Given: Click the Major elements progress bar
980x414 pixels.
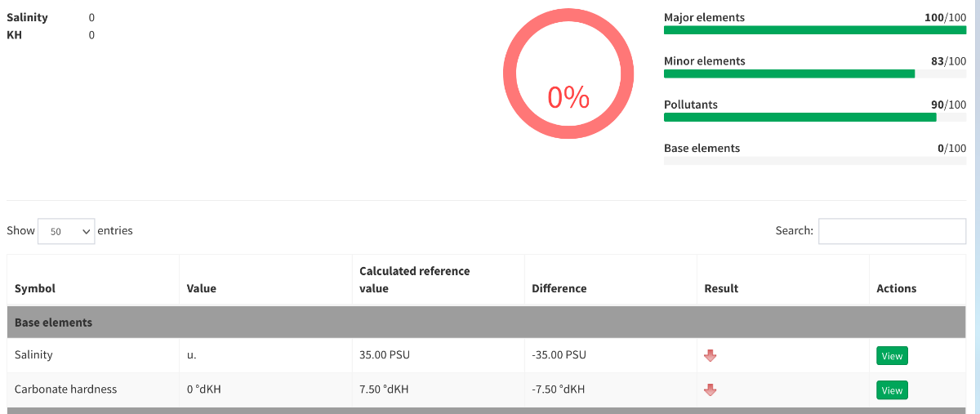Looking at the screenshot, I should click(x=814, y=30).
